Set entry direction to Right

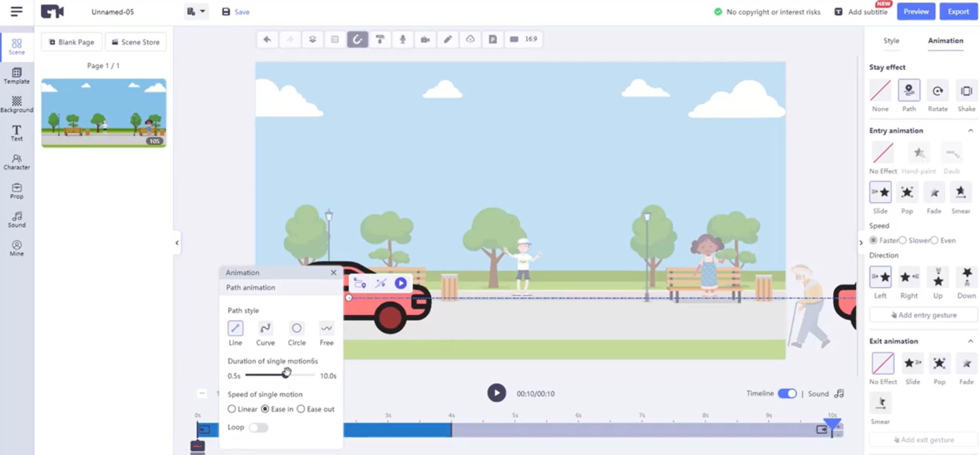pyautogui.click(x=909, y=277)
